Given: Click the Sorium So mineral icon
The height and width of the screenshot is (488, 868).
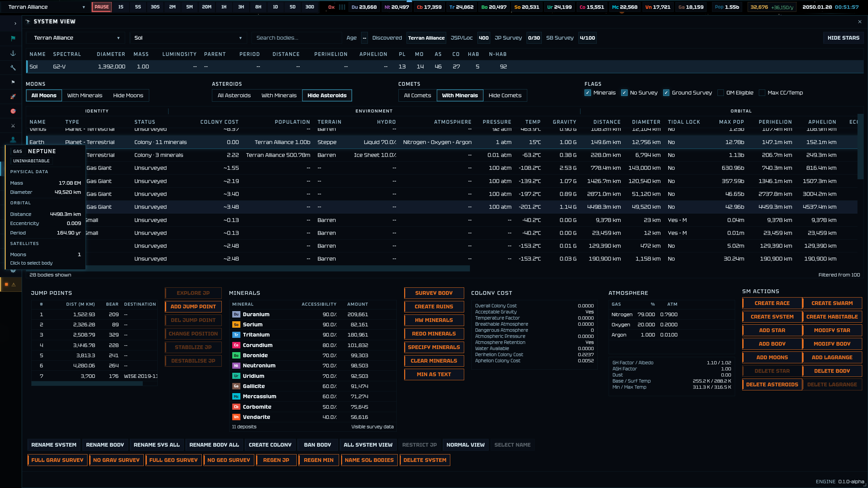Looking at the screenshot, I should pyautogui.click(x=236, y=325).
